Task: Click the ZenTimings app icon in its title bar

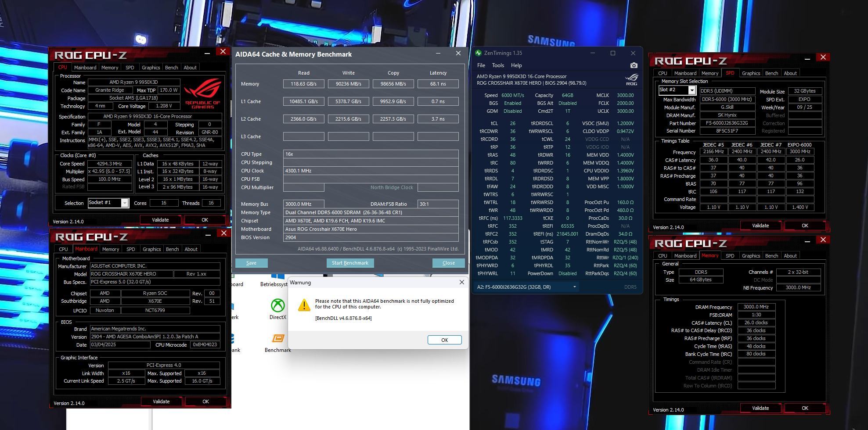Action: click(478, 53)
